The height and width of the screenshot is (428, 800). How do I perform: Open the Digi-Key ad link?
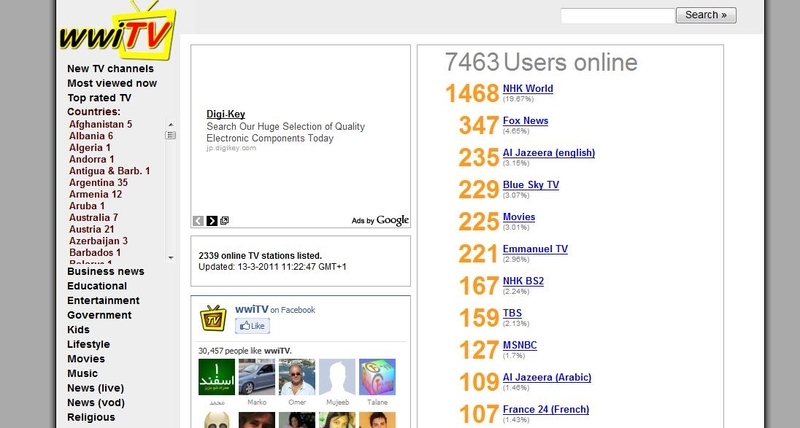click(x=226, y=114)
